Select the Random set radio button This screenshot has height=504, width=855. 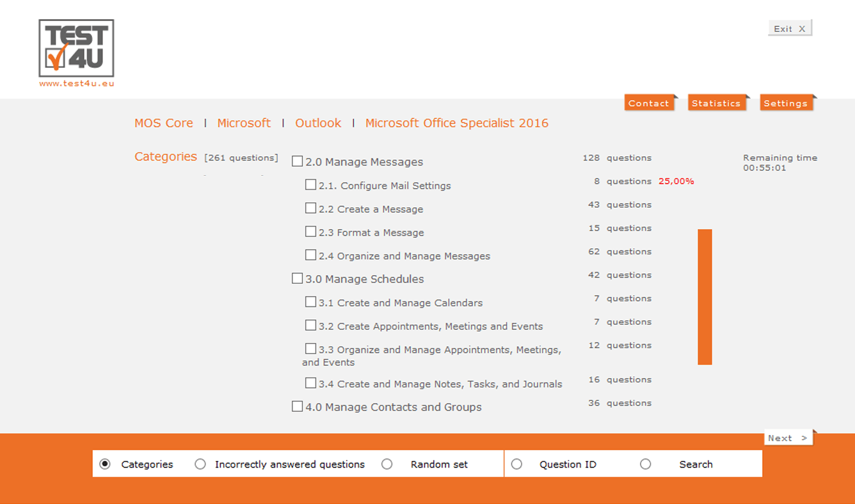pyautogui.click(x=387, y=464)
